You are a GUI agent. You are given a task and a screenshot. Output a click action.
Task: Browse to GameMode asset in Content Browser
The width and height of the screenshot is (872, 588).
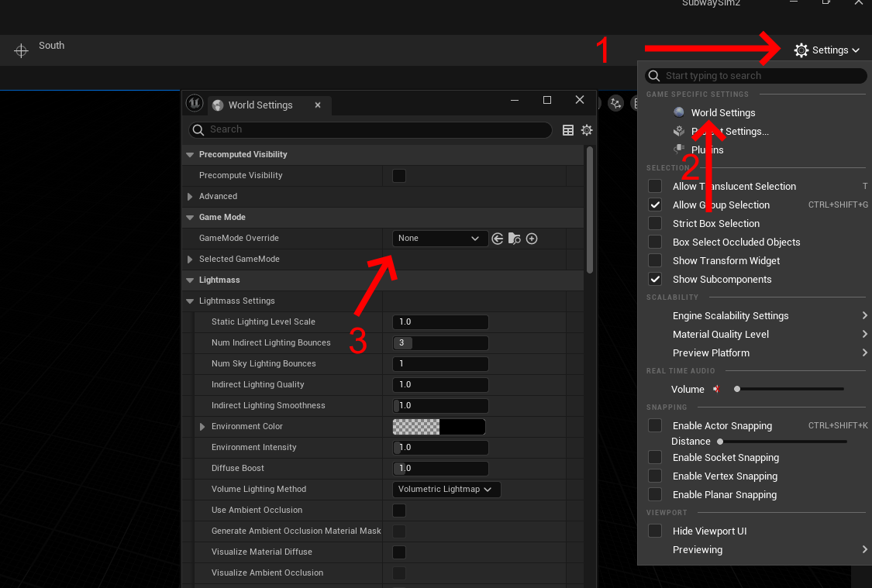click(515, 239)
